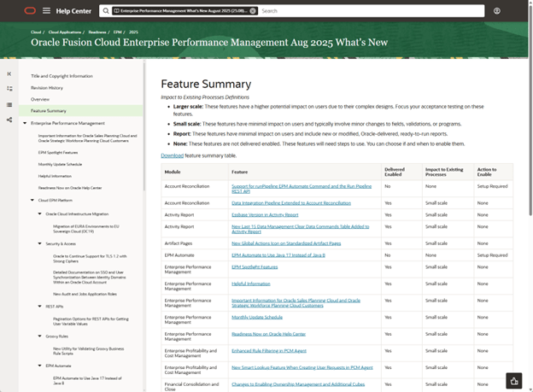The height and width of the screenshot is (392, 533).
Task: Collapse Enterprise Performance Management tree node
Action: [25, 123]
